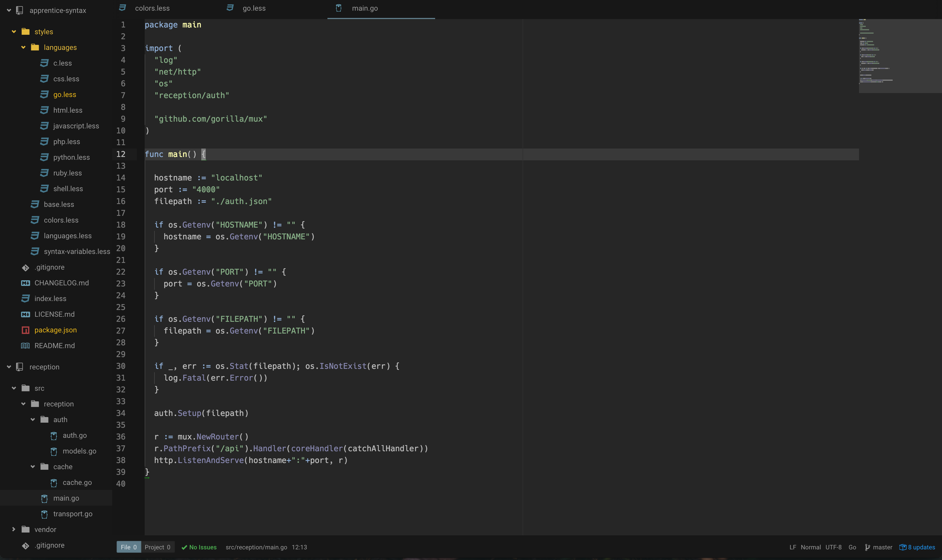
Task: Collapse the styles folder
Action: (x=14, y=32)
